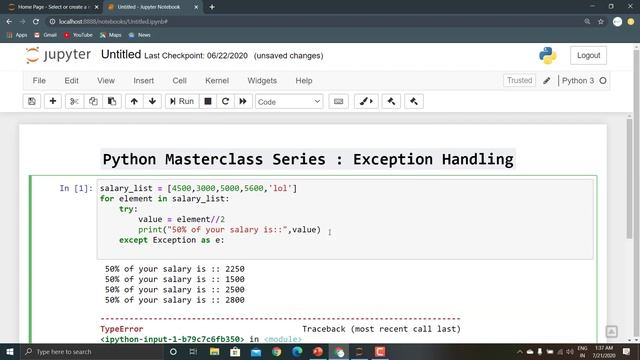The image size is (640, 360).
Task: Open the Windows Start menu
Action: click(9, 351)
